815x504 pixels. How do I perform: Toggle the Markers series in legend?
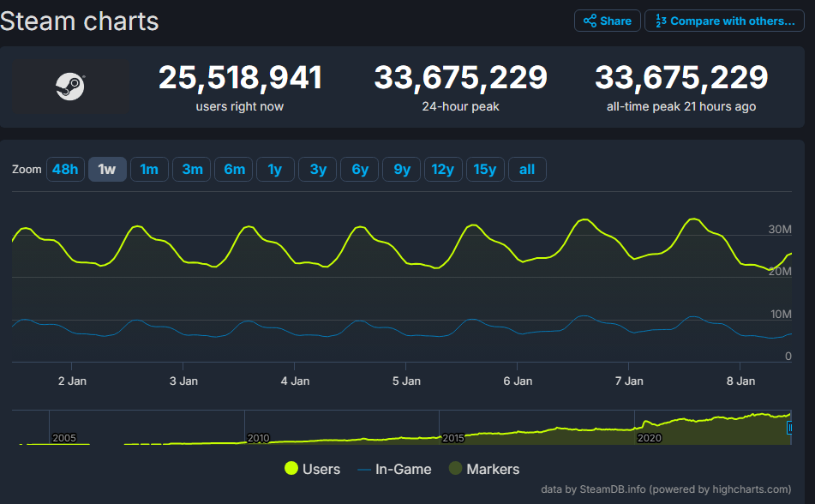[484, 469]
